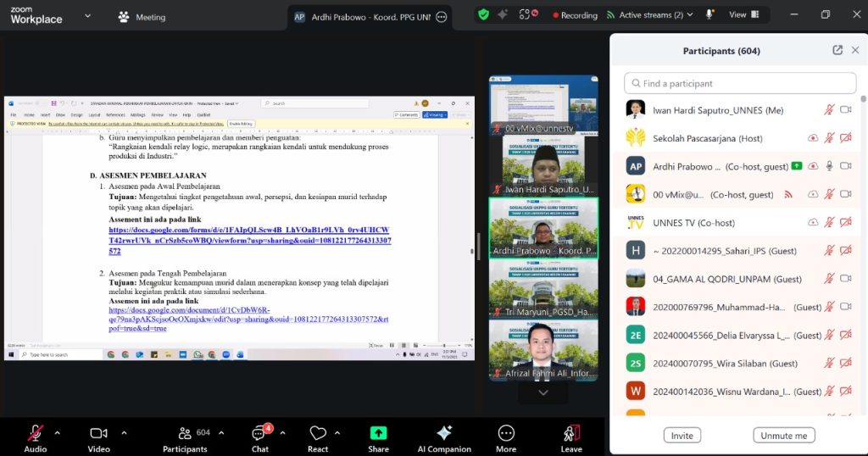Open options menu for Ardhi Prabowo tab
Image resolution: width=868 pixels, height=456 pixels.
point(441,16)
